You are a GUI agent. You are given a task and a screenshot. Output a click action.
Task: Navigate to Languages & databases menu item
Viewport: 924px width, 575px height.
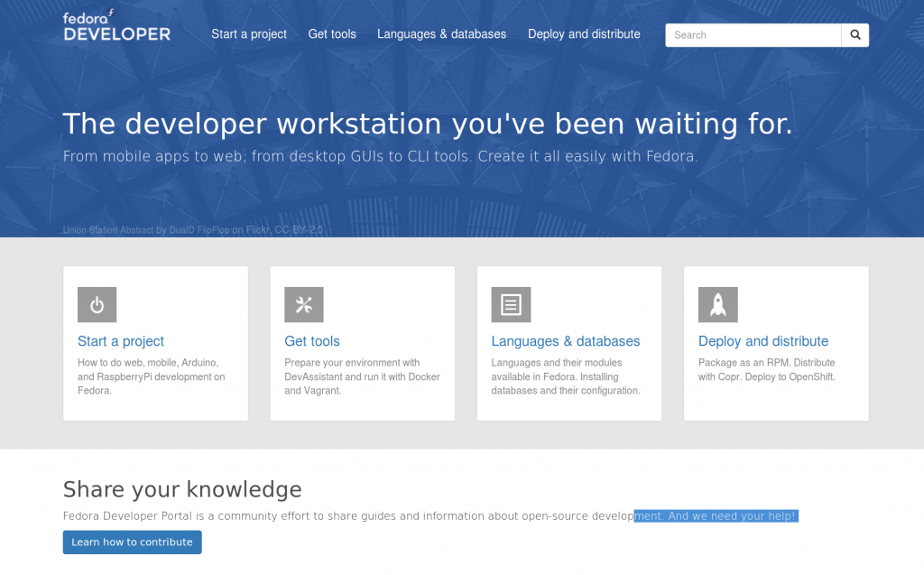pyautogui.click(x=441, y=34)
